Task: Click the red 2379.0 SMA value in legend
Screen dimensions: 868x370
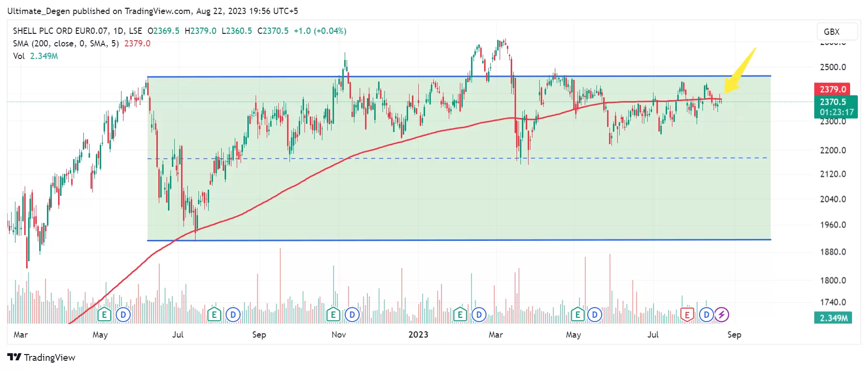Action: click(137, 44)
